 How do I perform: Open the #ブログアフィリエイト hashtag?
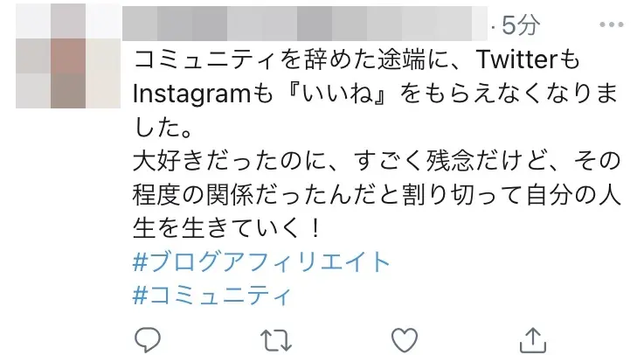[x=261, y=261]
